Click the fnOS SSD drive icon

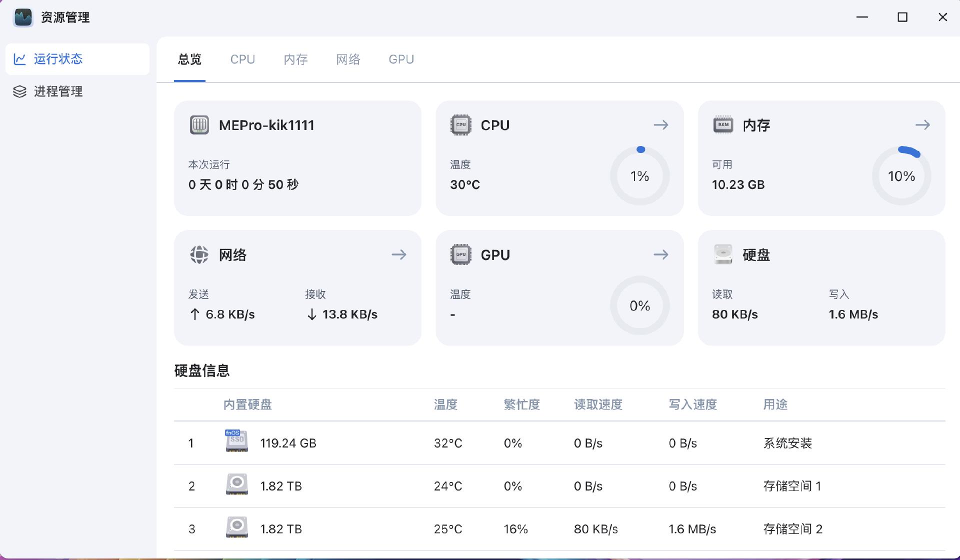[236, 441]
